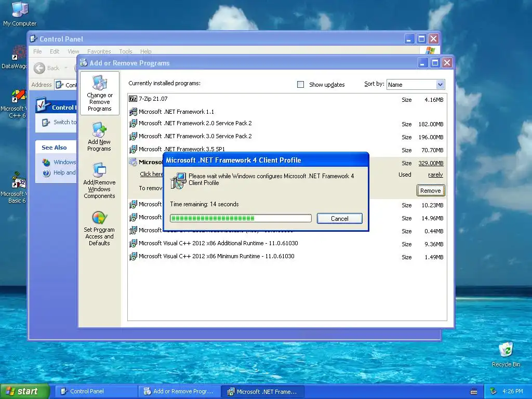Select .NET Framework 3.5 SP1 icon
The height and width of the screenshot is (399, 532).
tap(133, 149)
